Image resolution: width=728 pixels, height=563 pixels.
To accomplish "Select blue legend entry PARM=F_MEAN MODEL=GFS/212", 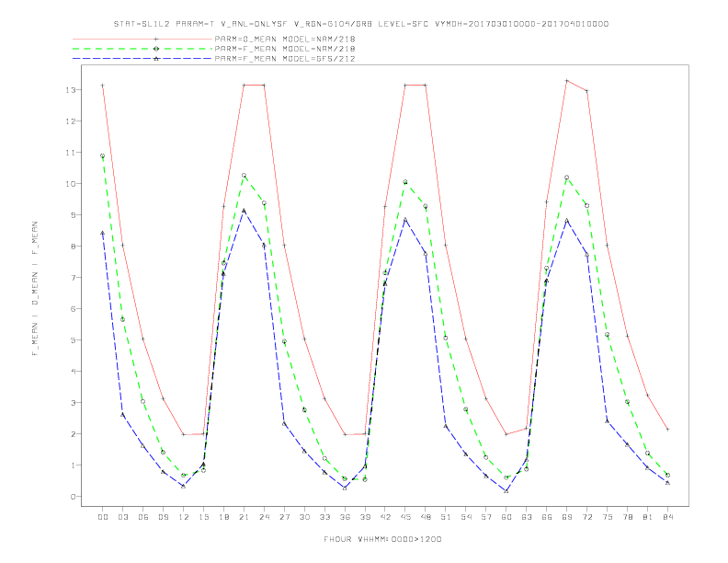I will [285, 59].
